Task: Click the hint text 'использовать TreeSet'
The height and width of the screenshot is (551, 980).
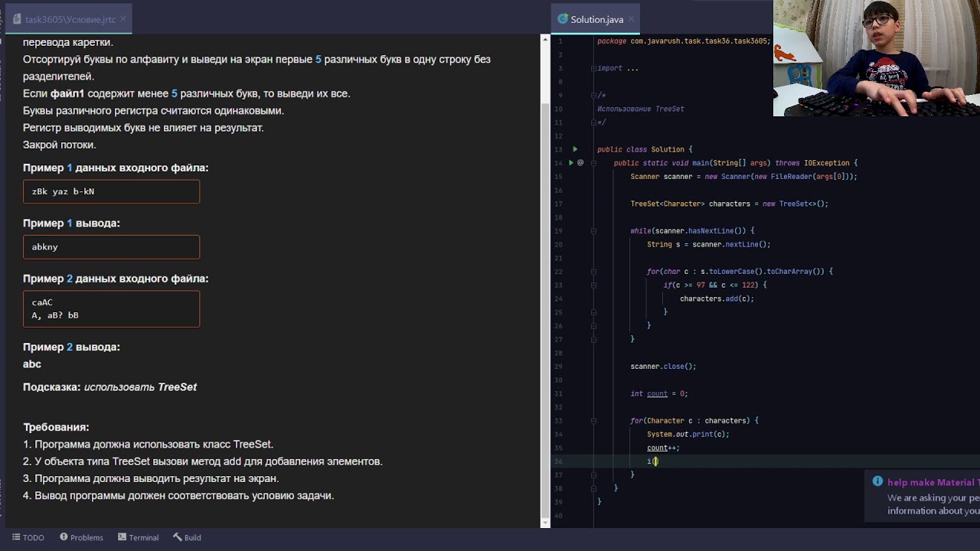Action: 140,387
